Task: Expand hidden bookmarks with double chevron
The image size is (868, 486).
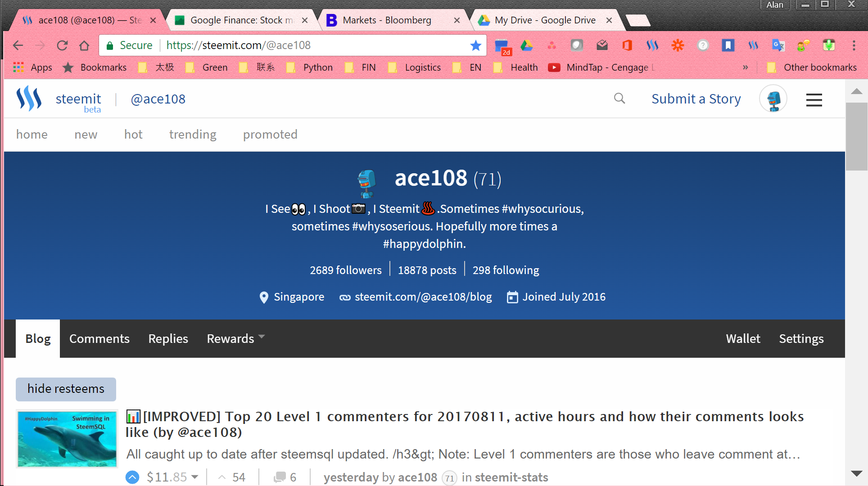Action: tap(746, 67)
